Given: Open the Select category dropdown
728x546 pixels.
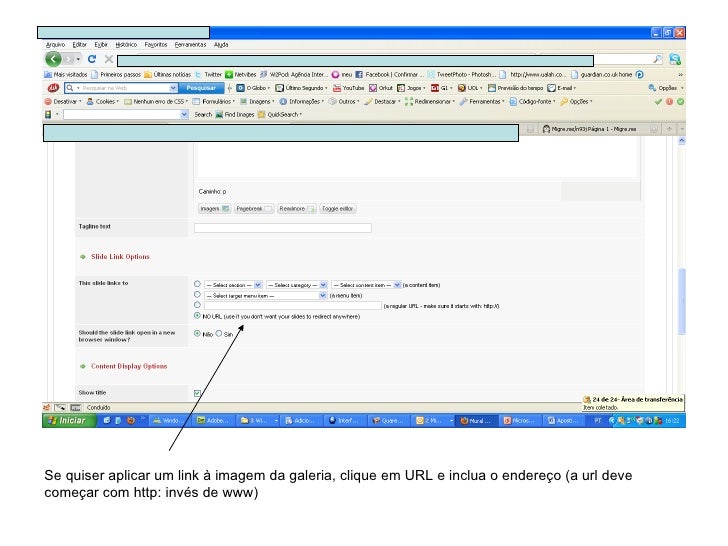Looking at the screenshot, I should 297,285.
